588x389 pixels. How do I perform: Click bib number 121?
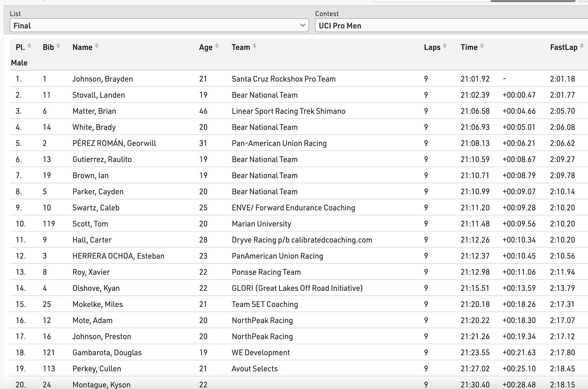[49, 353]
